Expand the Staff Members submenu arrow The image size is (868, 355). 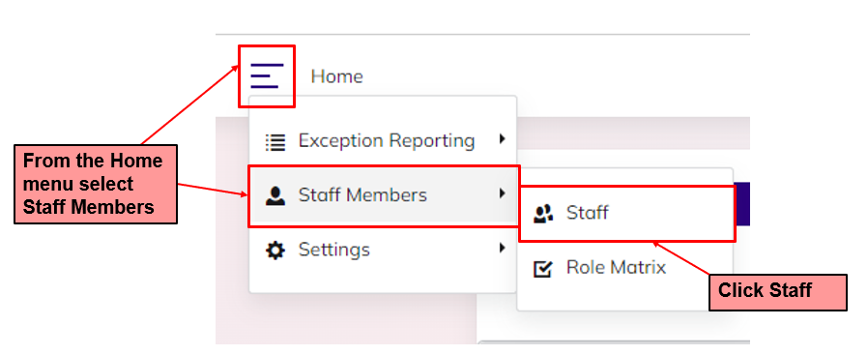502,193
